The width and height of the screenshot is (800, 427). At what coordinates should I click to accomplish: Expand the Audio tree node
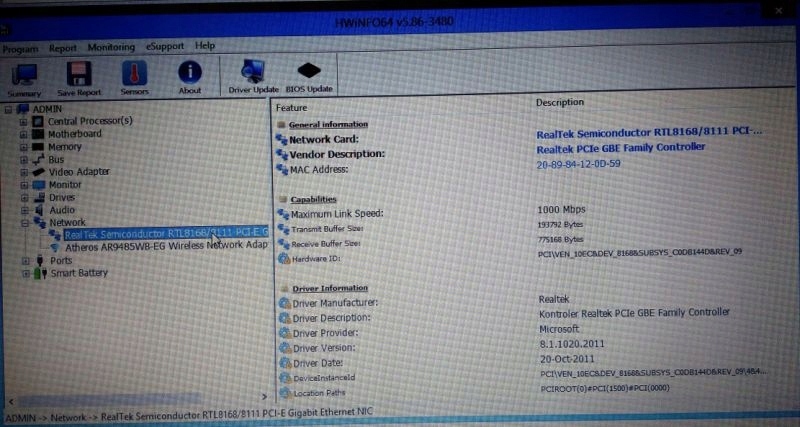click(24, 210)
